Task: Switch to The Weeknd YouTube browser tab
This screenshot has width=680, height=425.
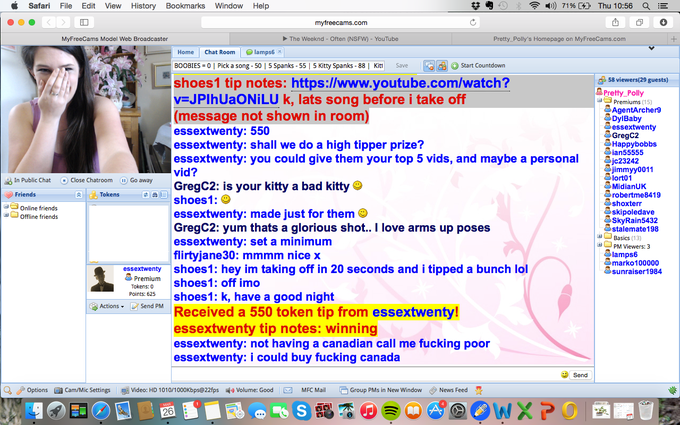Action: coord(340,39)
